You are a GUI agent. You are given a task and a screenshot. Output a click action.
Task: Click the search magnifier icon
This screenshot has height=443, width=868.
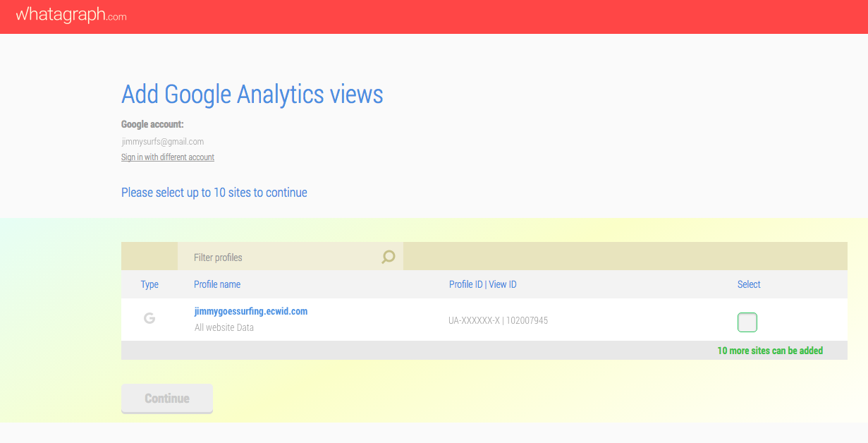coord(389,257)
